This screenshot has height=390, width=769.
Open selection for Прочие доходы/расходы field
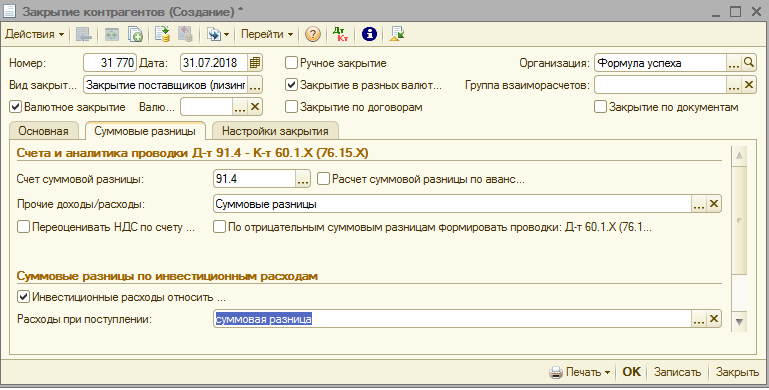click(699, 204)
